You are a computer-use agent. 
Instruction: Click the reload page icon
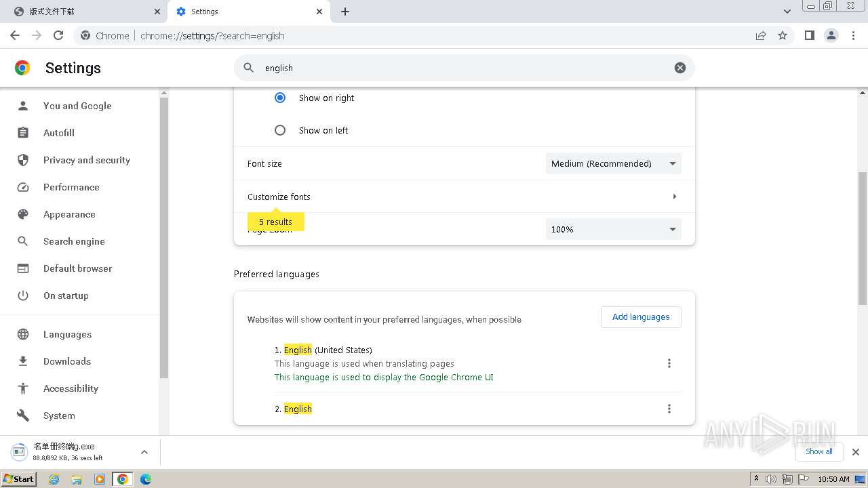tap(58, 35)
